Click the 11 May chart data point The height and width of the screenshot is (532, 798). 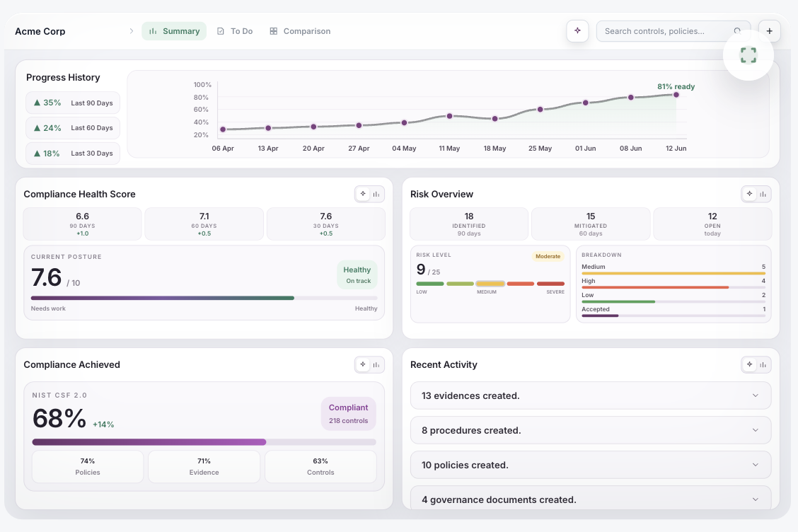tap(449, 116)
